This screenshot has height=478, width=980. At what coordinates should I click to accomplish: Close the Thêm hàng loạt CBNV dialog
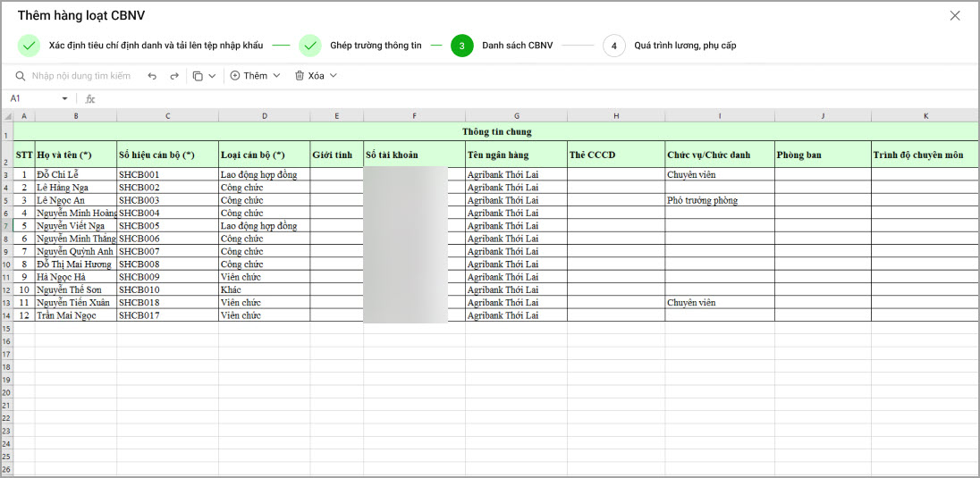point(955,16)
